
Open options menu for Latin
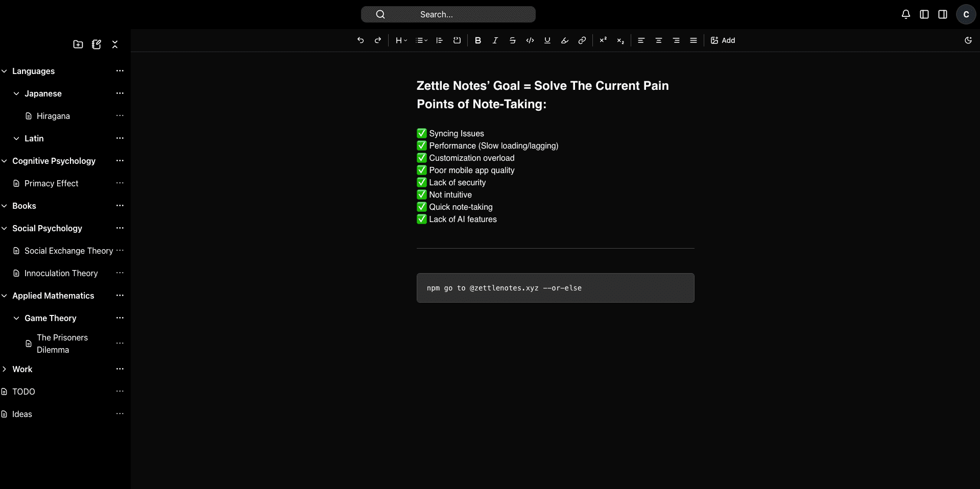[120, 138]
